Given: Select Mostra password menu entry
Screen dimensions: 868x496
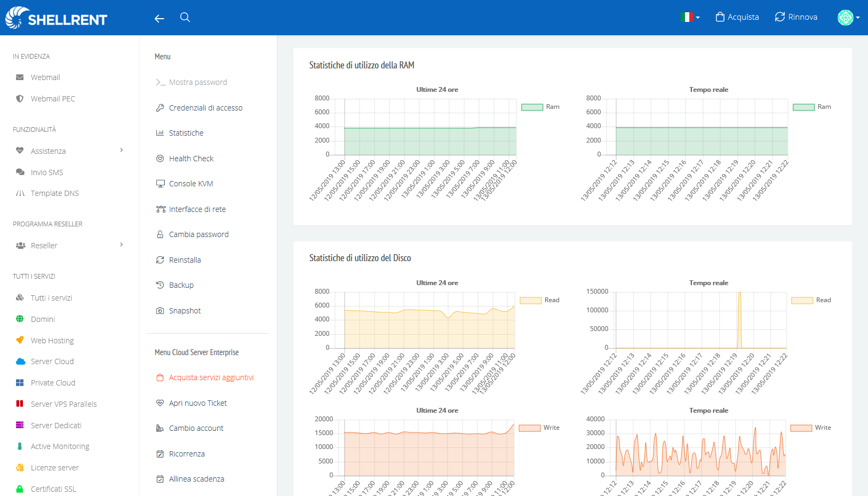Looking at the screenshot, I should point(191,82).
